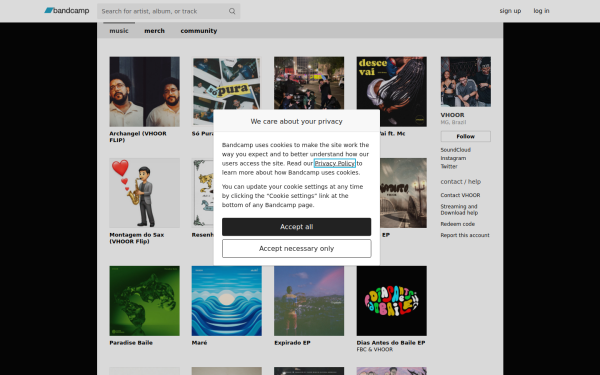Click the VHOOR artist name
The image size is (600, 375).
point(452,115)
